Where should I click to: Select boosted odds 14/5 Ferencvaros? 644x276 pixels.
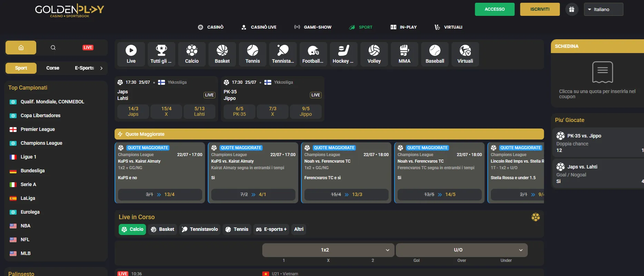tap(440, 195)
